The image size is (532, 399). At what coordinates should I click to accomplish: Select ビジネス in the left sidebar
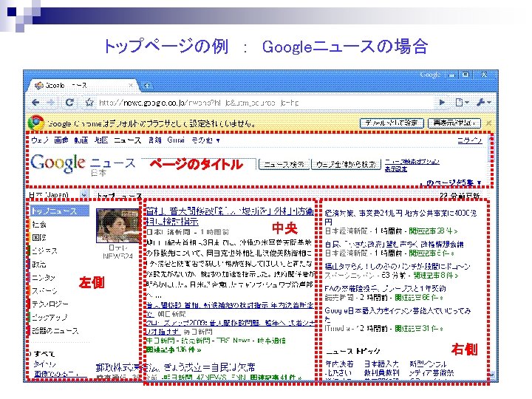44,250
